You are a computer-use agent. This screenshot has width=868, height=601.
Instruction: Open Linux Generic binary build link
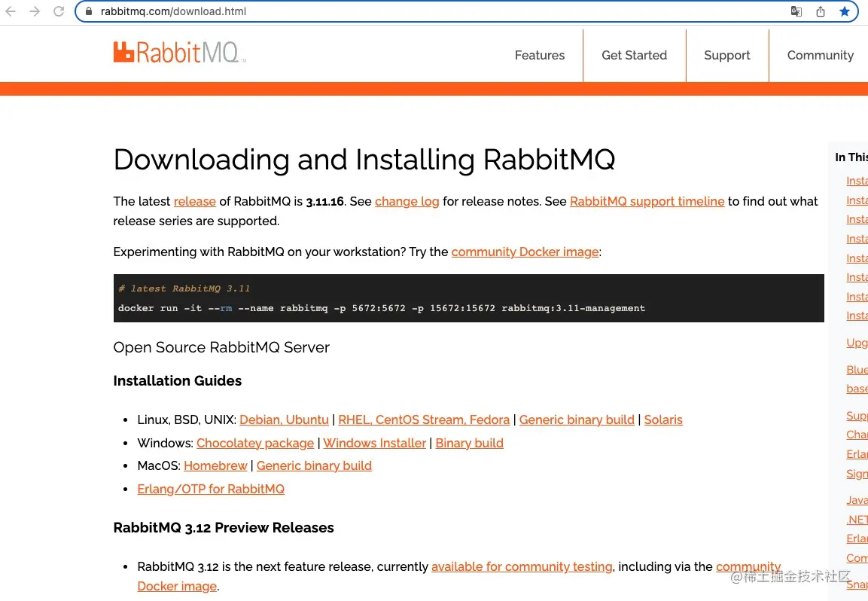[577, 419]
